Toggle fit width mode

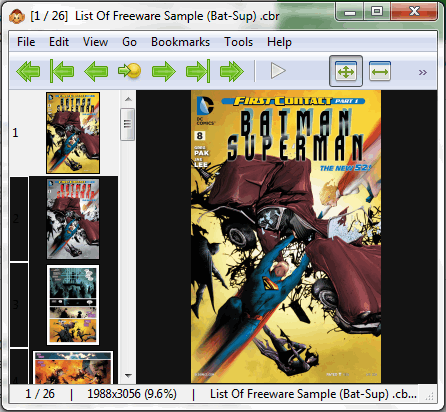380,71
